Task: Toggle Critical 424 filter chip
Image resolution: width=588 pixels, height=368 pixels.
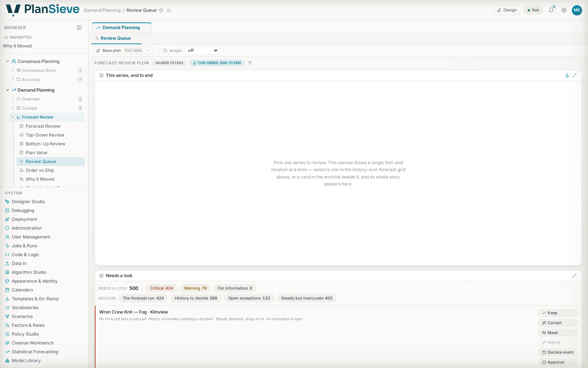Action: pos(162,288)
